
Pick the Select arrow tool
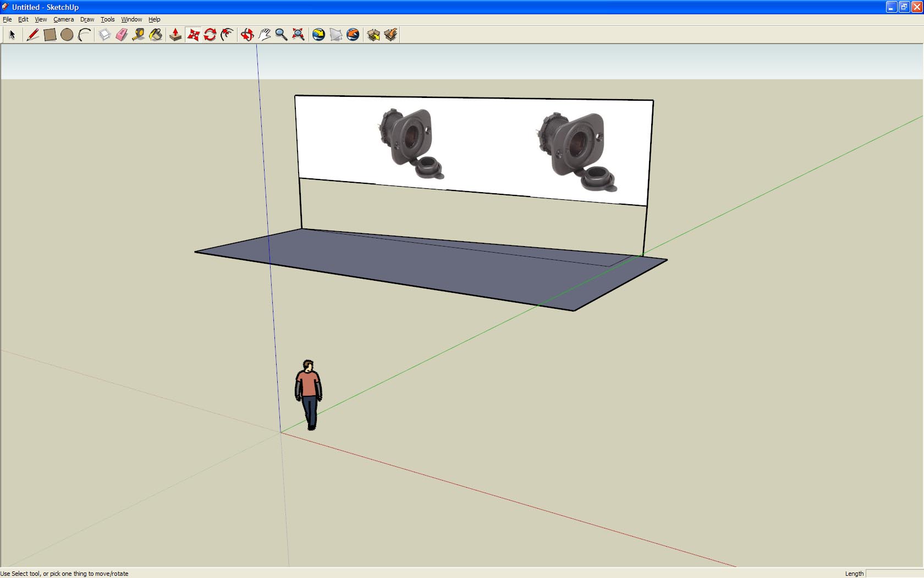pyautogui.click(x=12, y=35)
